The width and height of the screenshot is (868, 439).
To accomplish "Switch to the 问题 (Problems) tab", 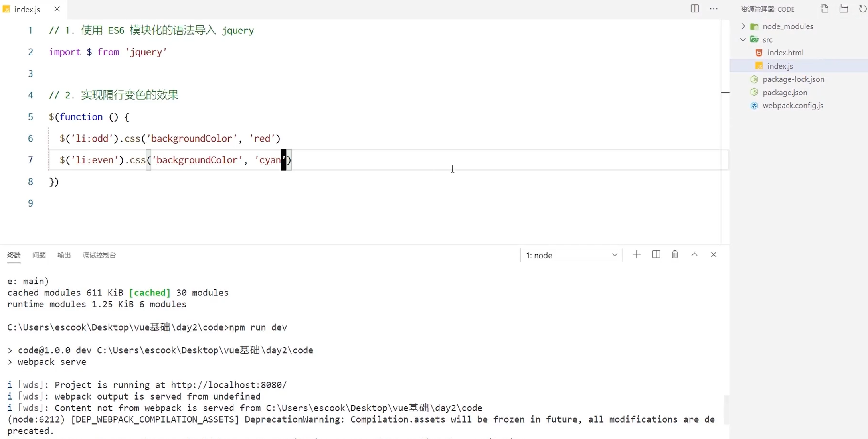I will point(39,255).
